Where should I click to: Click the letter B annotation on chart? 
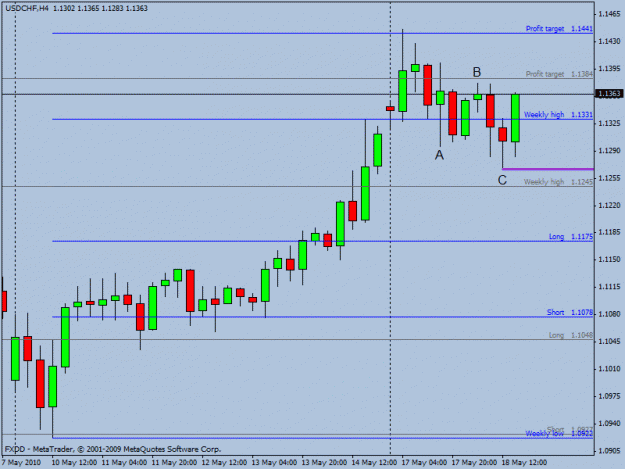[x=477, y=72]
